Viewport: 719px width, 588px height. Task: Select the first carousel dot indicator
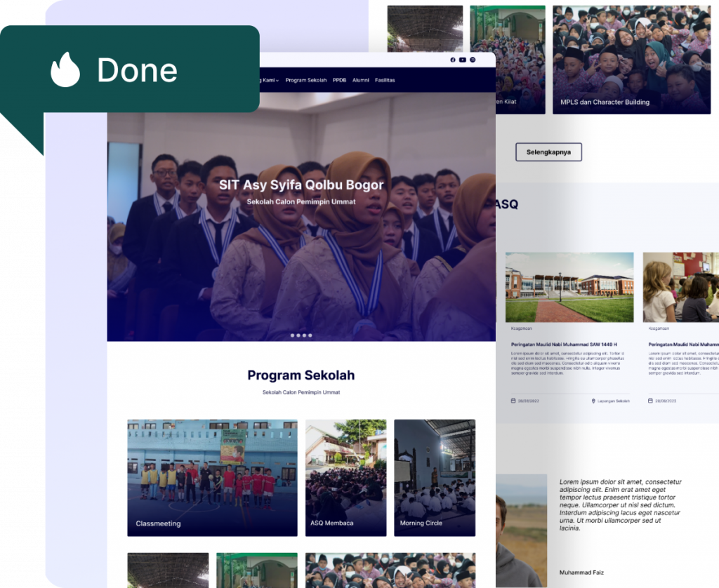tap(293, 335)
